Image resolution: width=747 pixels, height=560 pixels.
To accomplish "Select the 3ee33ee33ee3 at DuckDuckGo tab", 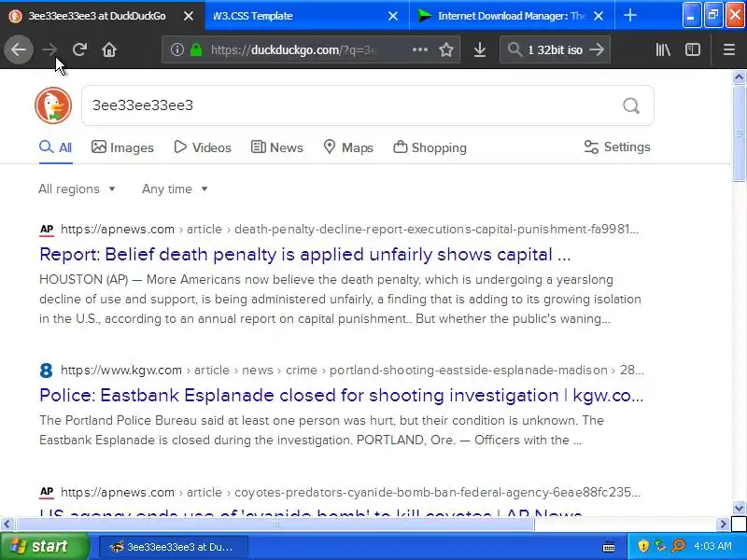I will pos(102,16).
